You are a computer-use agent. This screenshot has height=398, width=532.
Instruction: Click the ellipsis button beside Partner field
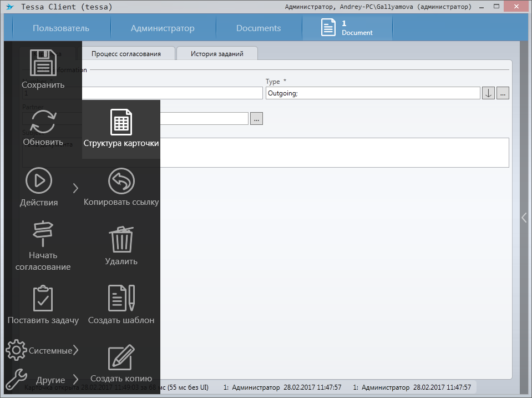point(256,119)
